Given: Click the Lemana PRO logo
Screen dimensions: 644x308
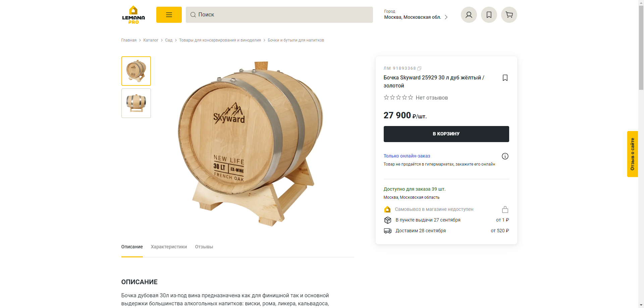Looking at the screenshot, I should pyautogui.click(x=133, y=15).
